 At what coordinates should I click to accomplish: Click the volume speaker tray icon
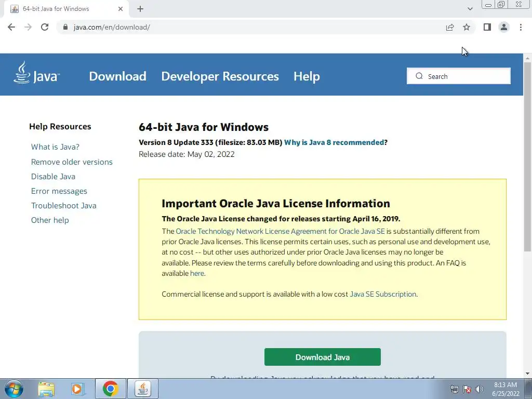(480, 389)
